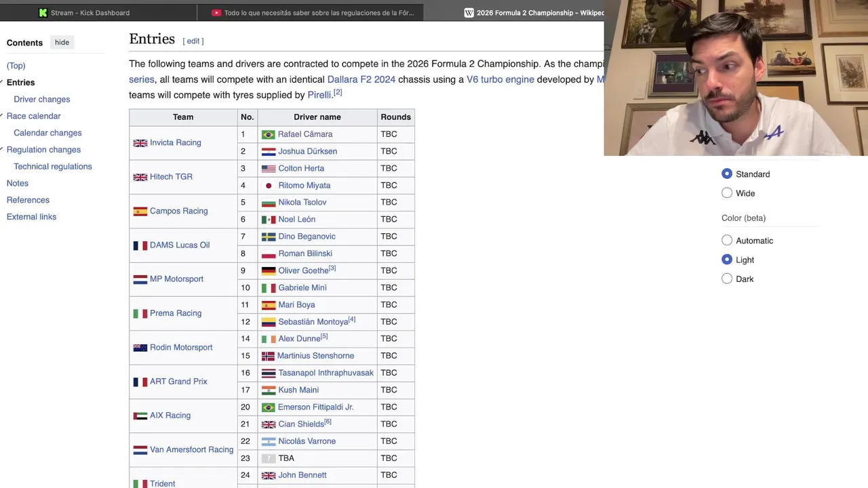Click the Spanish flag beside Campos Racing
868x488 pixels.
pos(140,211)
